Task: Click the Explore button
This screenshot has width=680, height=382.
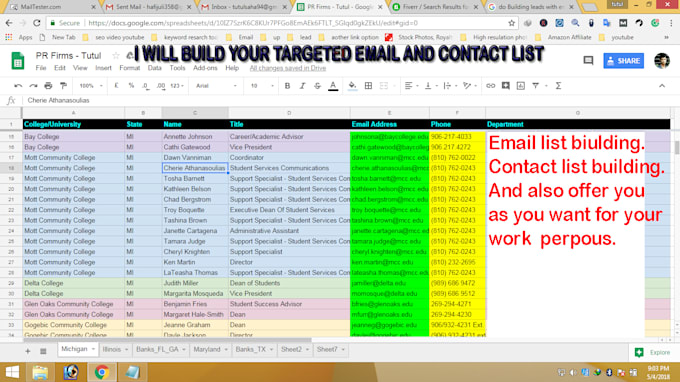Action: (x=653, y=353)
